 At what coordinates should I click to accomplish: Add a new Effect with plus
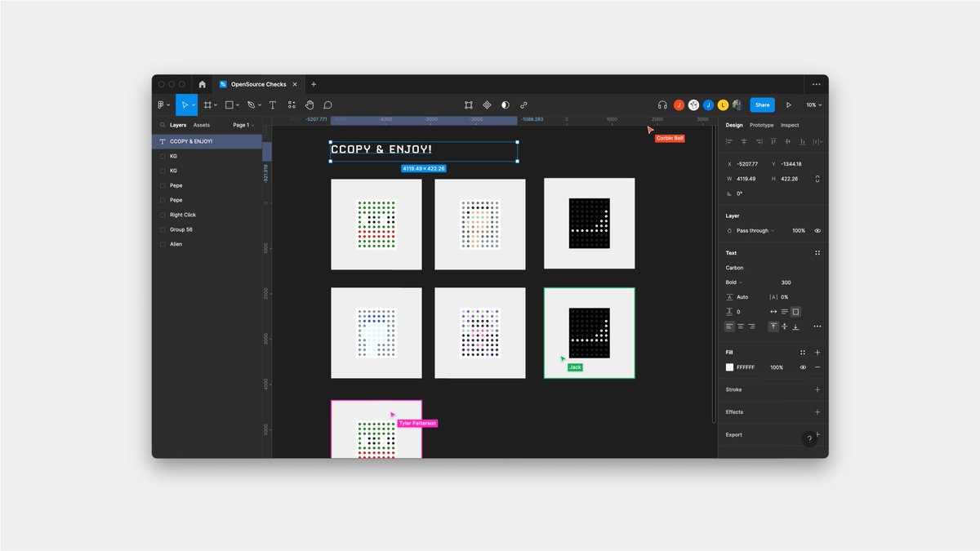click(x=817, y=412)
